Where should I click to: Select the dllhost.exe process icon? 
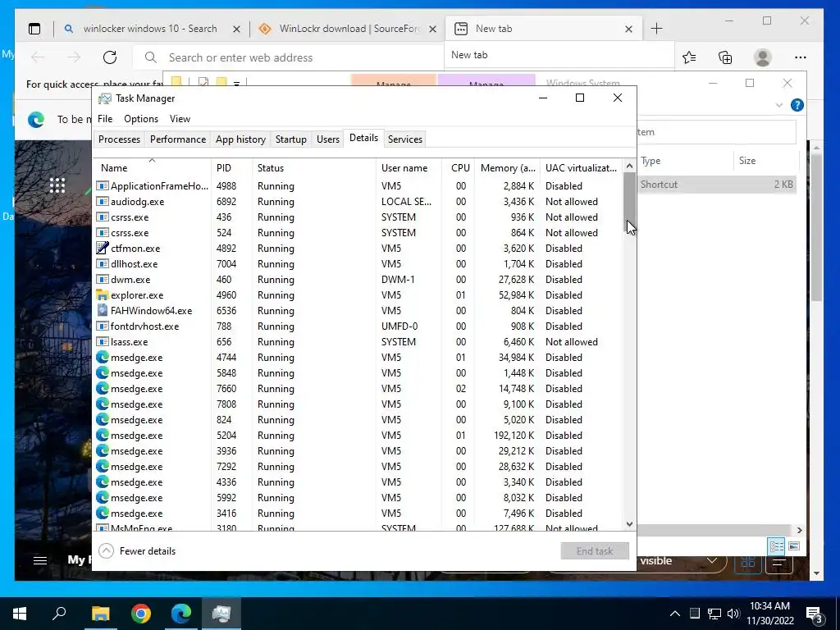[x=102, y=263]
